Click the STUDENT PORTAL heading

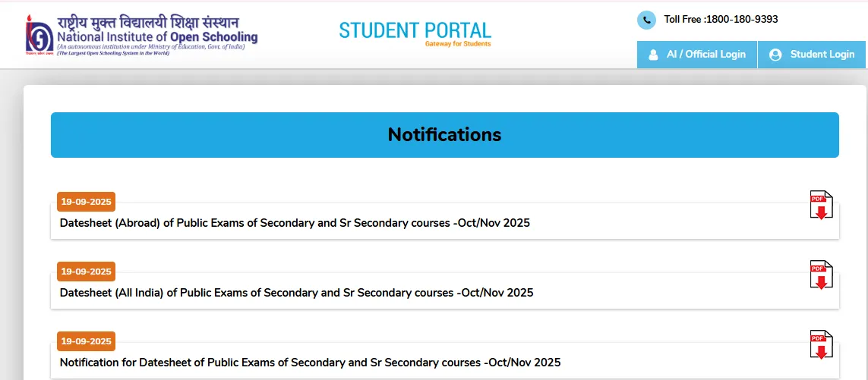[x=415, y=30]
